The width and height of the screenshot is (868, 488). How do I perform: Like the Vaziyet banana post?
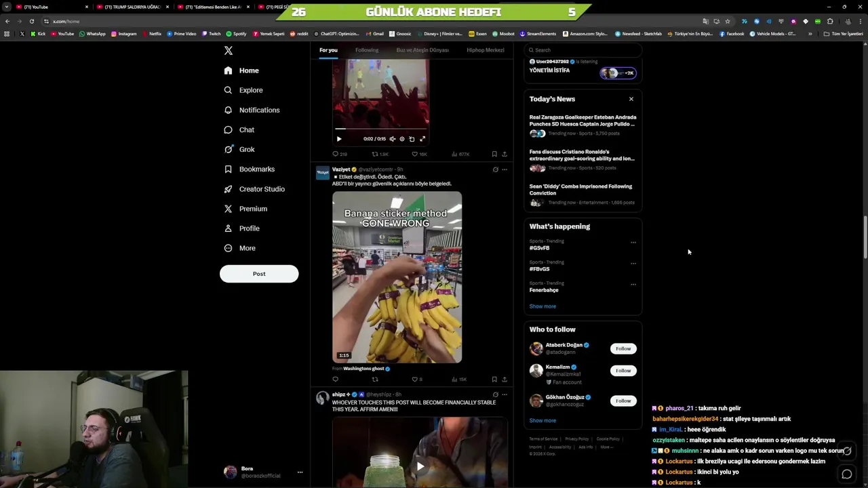[417, 380]
